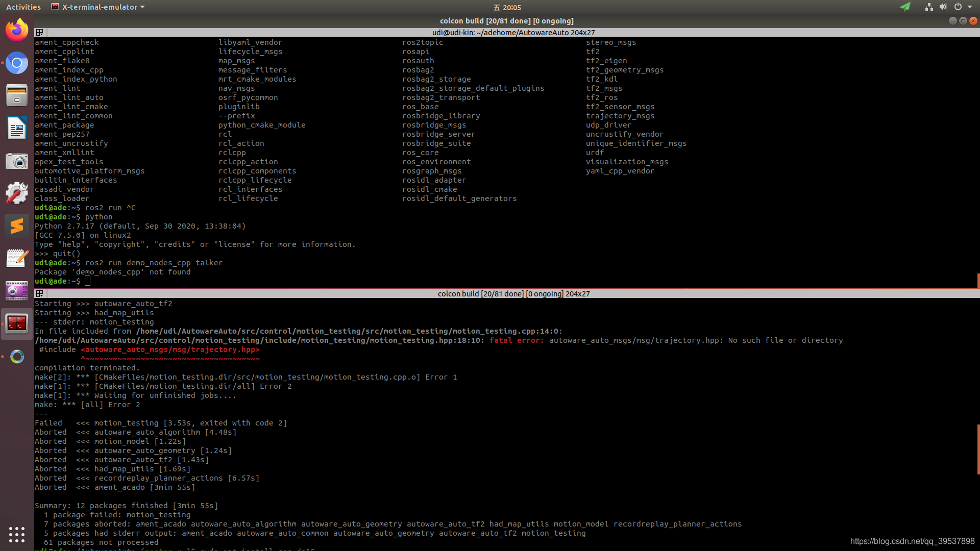Open the Files manager dock icon
980x551 pixels.
(x=17, y=96)
